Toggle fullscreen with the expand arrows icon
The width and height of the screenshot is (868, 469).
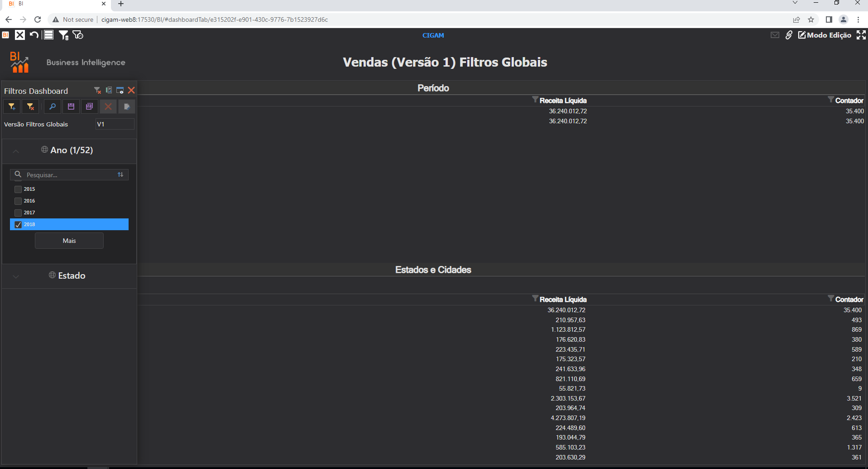pyautogui.click(x=861, y=35)
